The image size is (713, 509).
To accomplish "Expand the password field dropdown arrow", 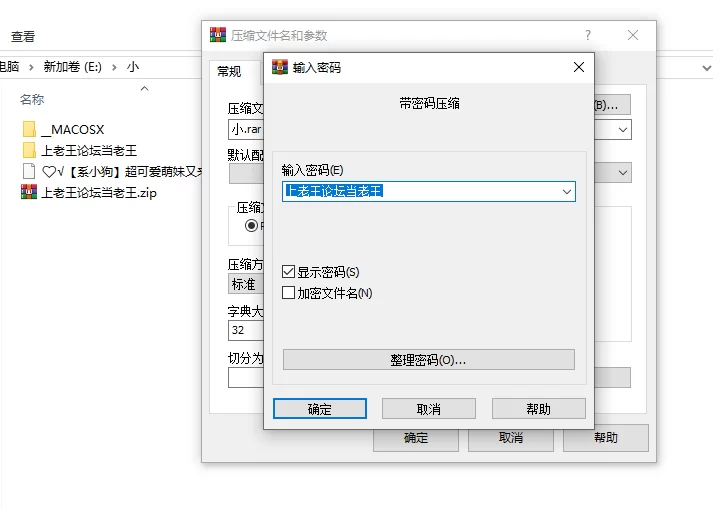I will click(567, 192).
